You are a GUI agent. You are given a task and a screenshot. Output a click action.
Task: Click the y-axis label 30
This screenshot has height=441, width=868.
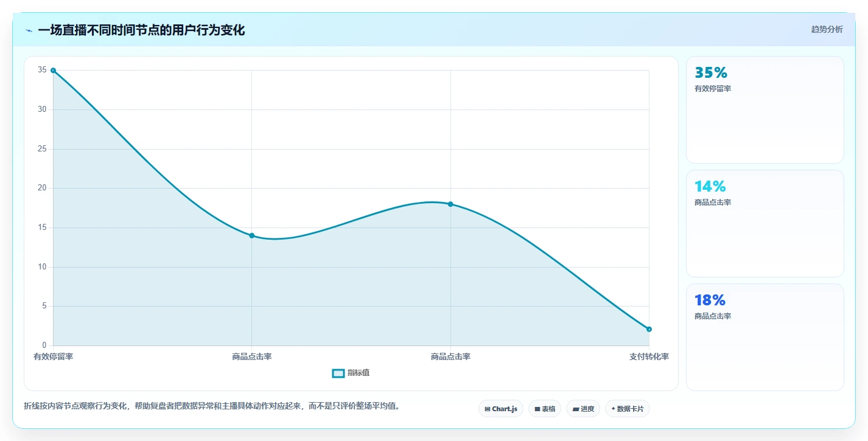click(x=42, y=109)
